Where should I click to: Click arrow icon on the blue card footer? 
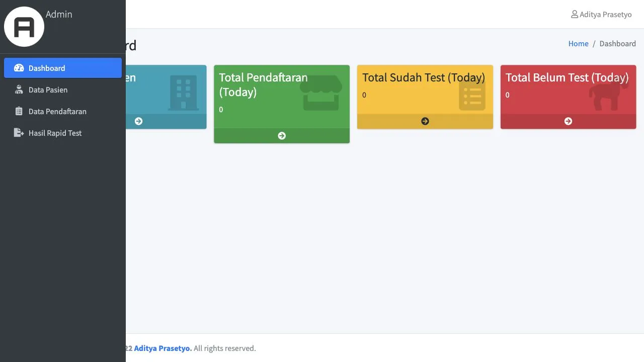click(x=138, y=121)
